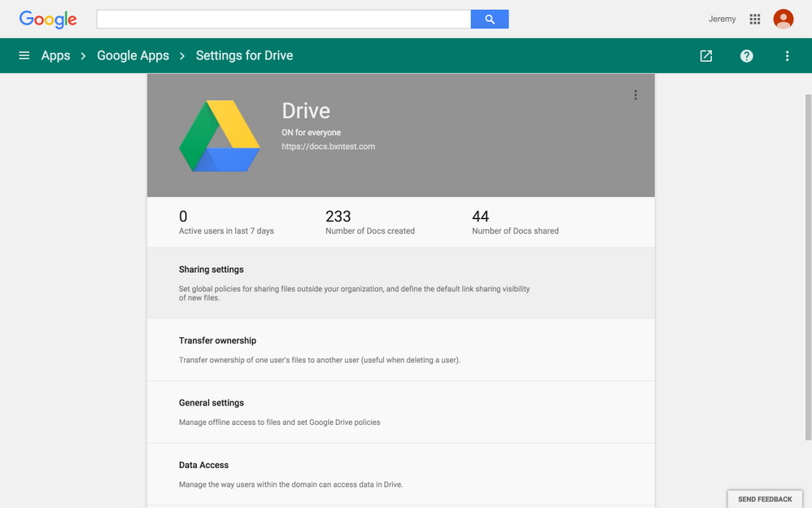Screen dimensions: 812x508
Task: Expand Transfer ownership section
Action: (401, 350)
